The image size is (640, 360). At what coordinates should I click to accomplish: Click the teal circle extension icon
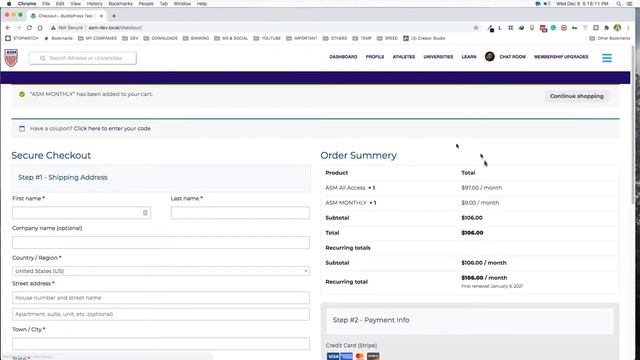553,28
